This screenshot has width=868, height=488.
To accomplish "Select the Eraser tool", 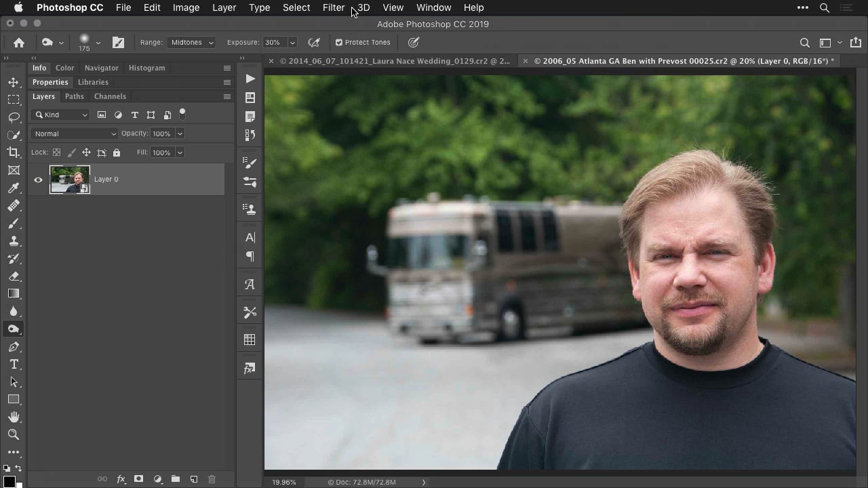I will tap(14, 276).
